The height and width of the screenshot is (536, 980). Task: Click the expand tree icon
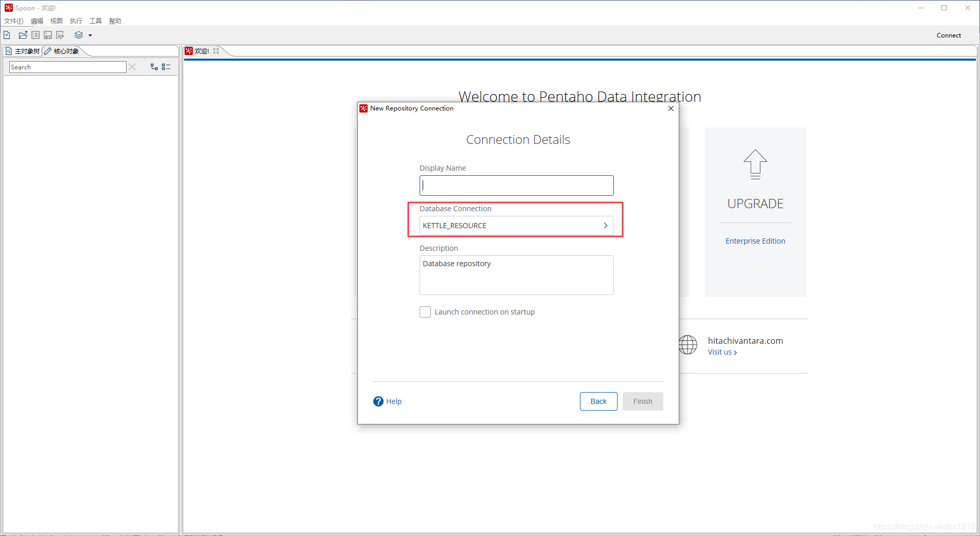(154, 67)
